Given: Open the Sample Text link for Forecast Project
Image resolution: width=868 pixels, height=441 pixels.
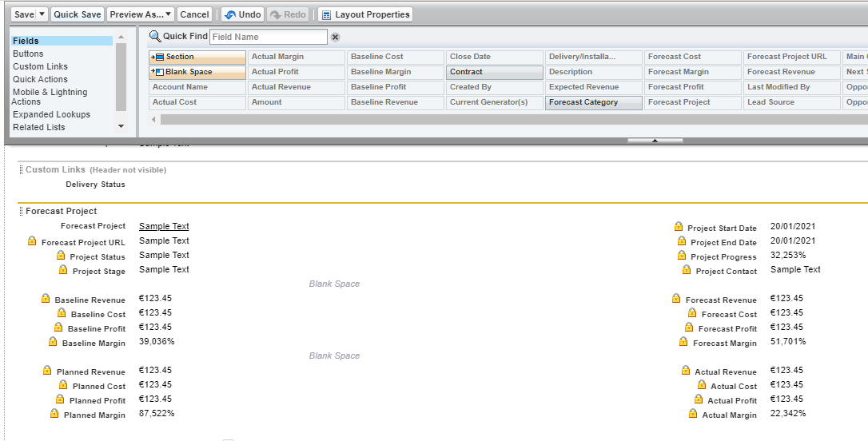Looking at the screenshot, I should (164, 226).
